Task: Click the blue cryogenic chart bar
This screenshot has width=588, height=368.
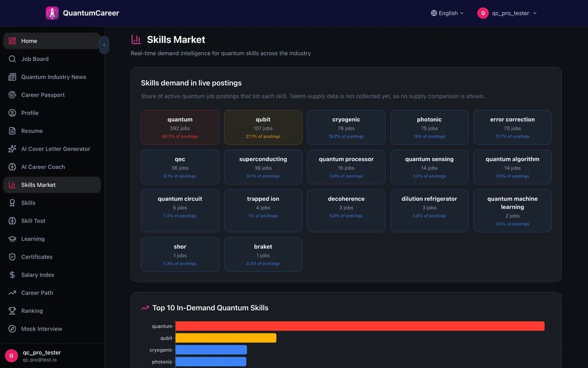Action: pyautogui.click(x=211, y=350)
